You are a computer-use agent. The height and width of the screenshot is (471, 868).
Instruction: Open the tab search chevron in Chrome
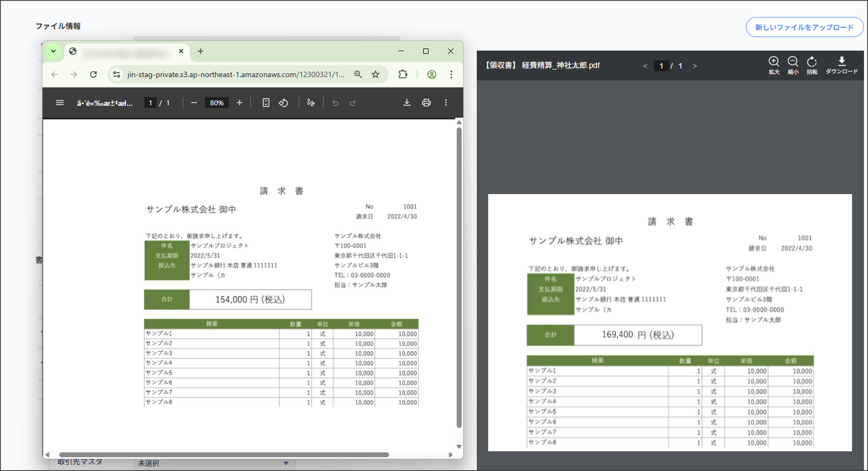click(x=53, y=51)
